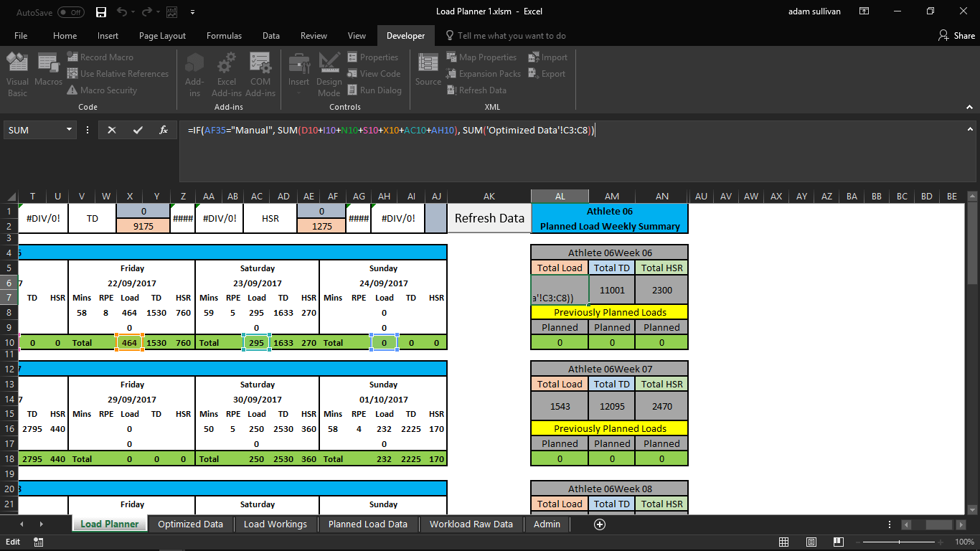The image size is (980, 551).
Task: Open the View Code window
Action: [374, 73]
